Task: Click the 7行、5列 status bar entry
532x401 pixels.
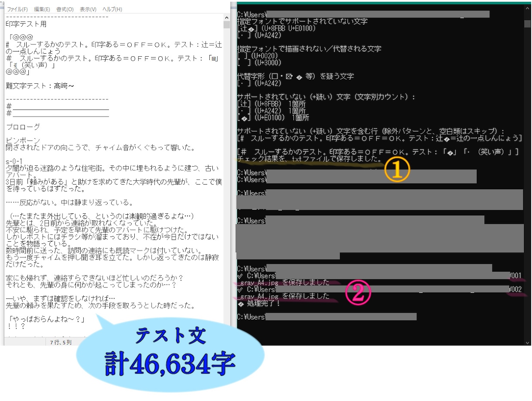Action: (x=61, y=342)
